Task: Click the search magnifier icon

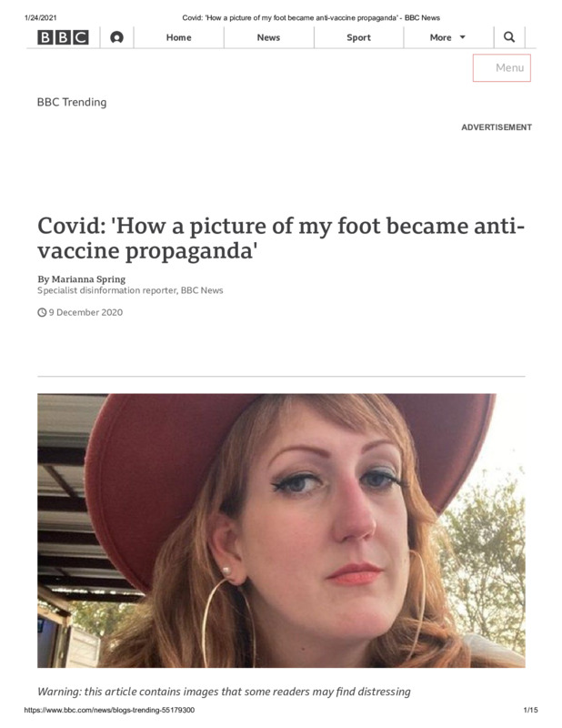Action: 509,37
